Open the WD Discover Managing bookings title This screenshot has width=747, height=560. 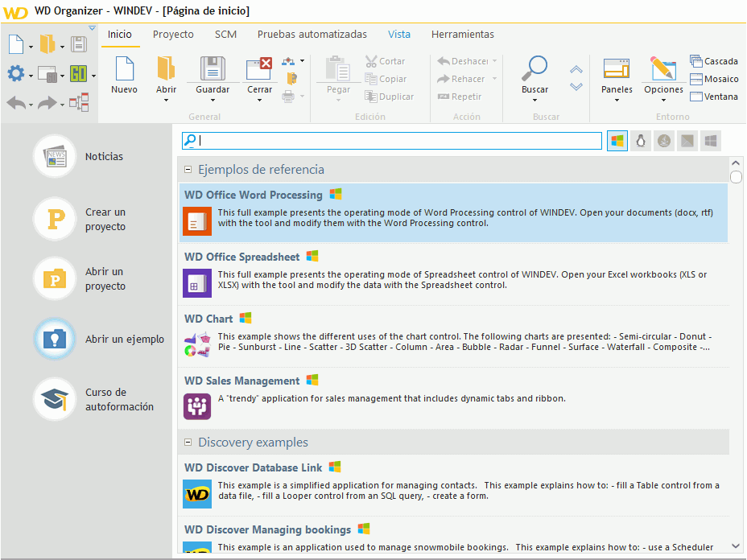pyautogui.click(x=267, y=529)
